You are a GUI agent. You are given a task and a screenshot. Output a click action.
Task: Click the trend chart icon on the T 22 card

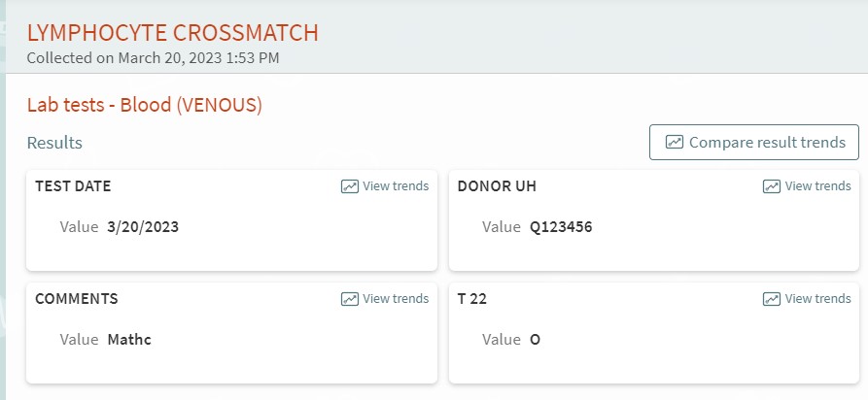point(772,299)
